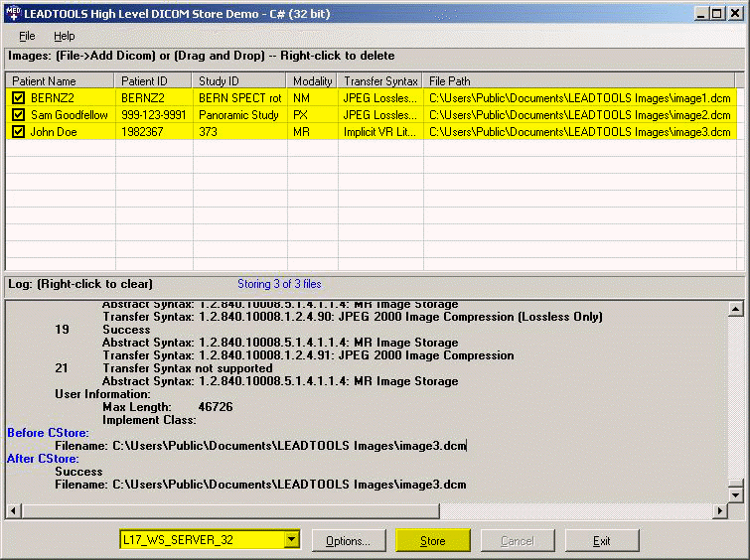The height and width of the screenshot is (560, 750).
Task: Select the Transfer Syntax column header
Action: click(x=380, y=81)
